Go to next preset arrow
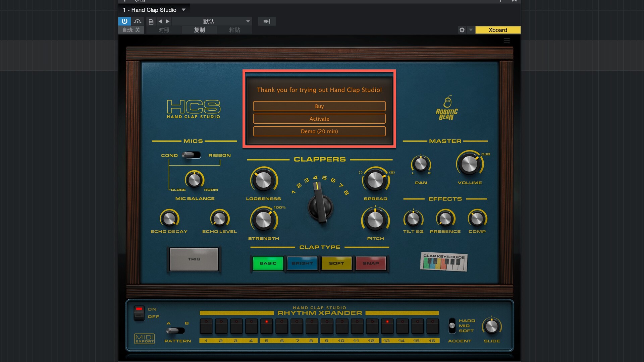The width and height of the screenshot is (644, 362). coord(168,21)
